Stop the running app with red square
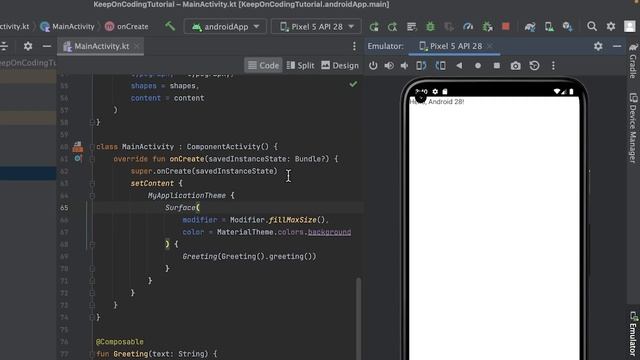The height and width of the screenshot is (360, 640). tap(506, 27)
